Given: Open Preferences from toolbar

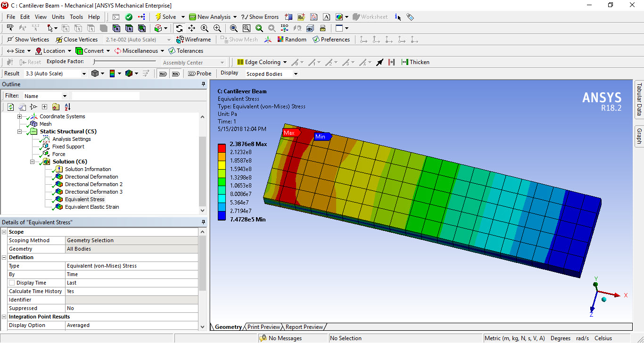Looking at the screenshot, I should tap(331, 40).
